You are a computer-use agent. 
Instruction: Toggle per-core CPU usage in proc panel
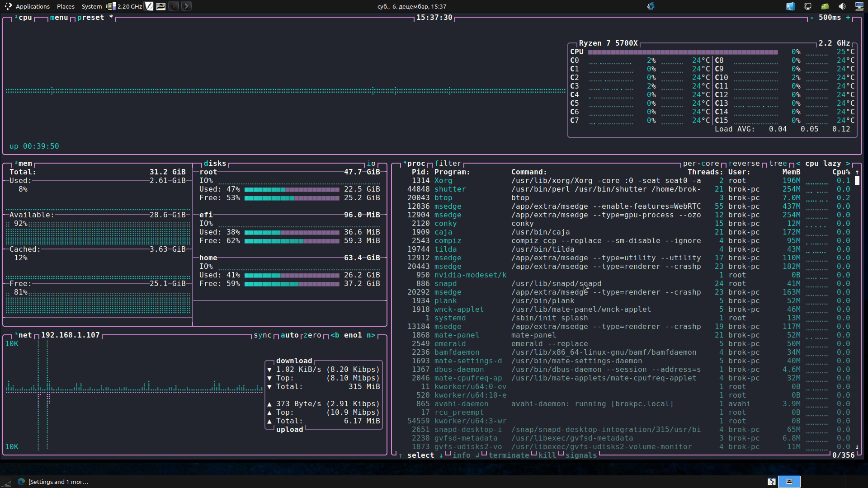(701, 164)
